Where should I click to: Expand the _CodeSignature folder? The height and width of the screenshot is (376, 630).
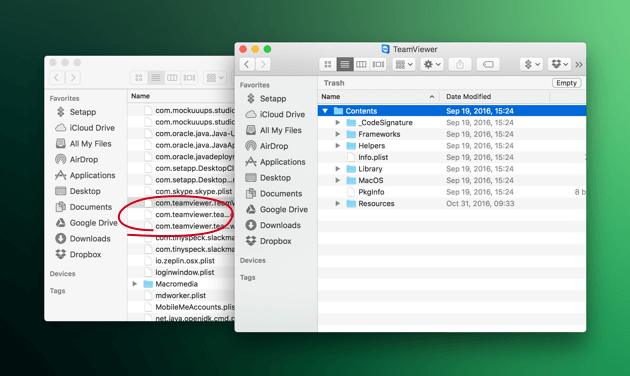pos(338,123)
